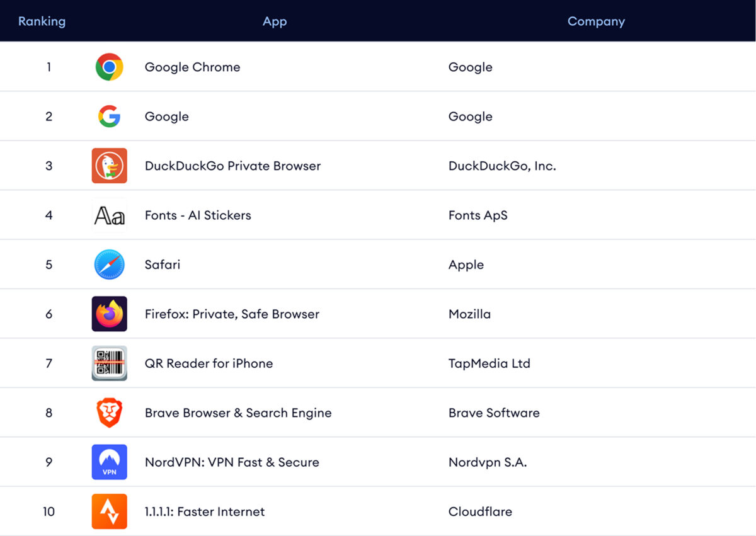The image size is (756, 536).
Task: Click ranking number 5 cell
Action: pos(49,265)
